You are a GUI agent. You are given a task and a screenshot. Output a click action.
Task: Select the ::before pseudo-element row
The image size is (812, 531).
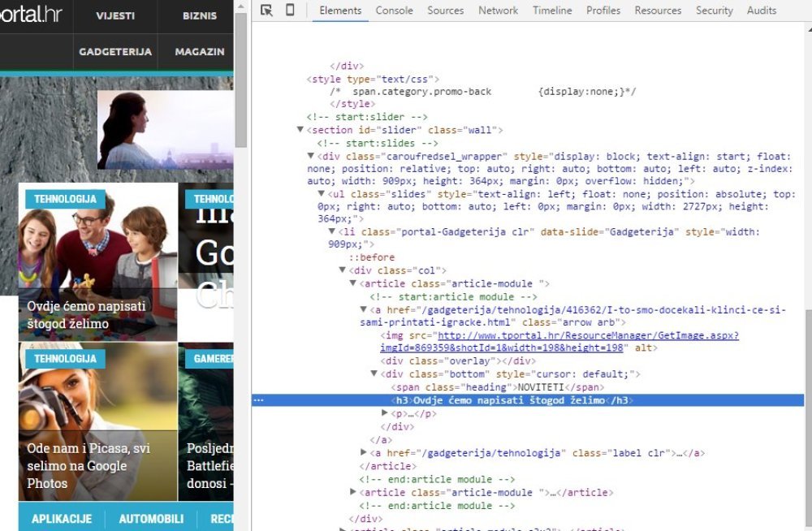pos(371,257)
